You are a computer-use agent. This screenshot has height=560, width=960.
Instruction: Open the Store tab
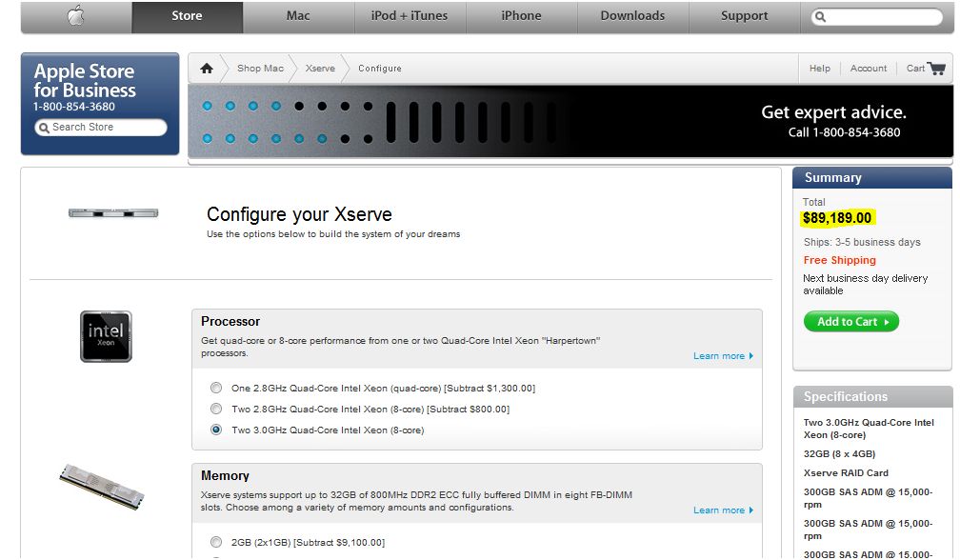pos(187,16)
